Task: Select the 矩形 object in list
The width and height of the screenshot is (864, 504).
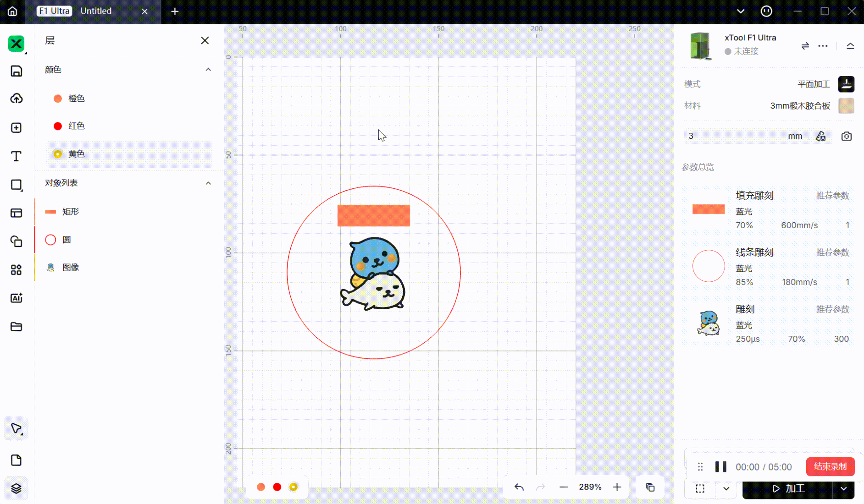Action: pos(71,212)
